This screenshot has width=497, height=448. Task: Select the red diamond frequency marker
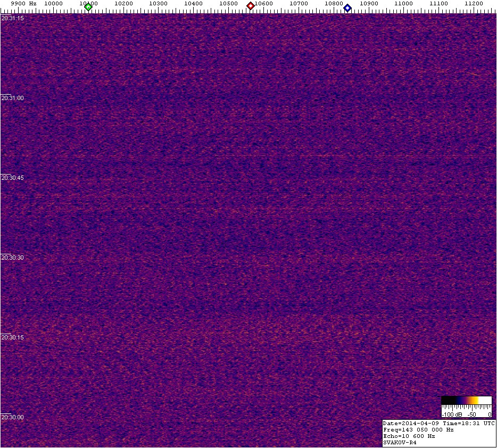pyautogui.click(x=251, y=6)
